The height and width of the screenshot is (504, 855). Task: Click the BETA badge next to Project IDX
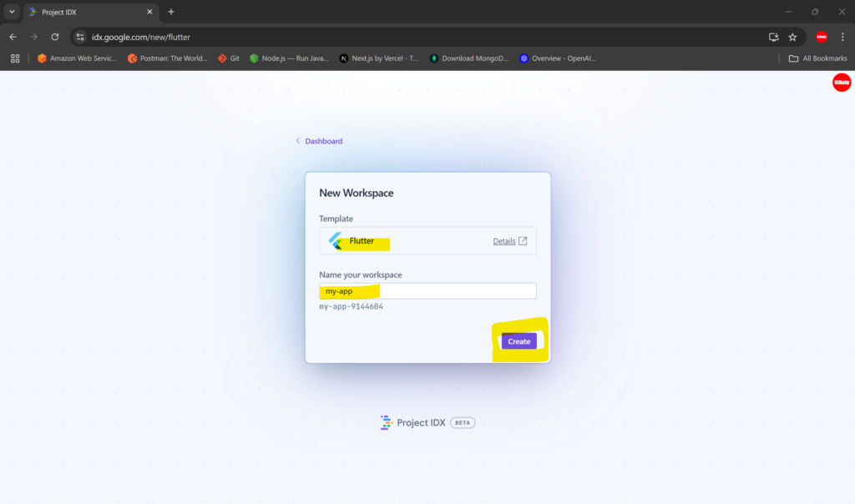[463, 423]
